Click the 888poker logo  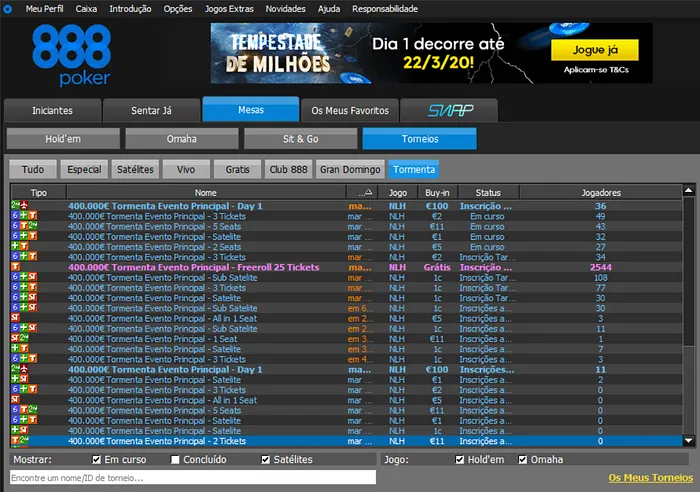click(x=71, y=55)
